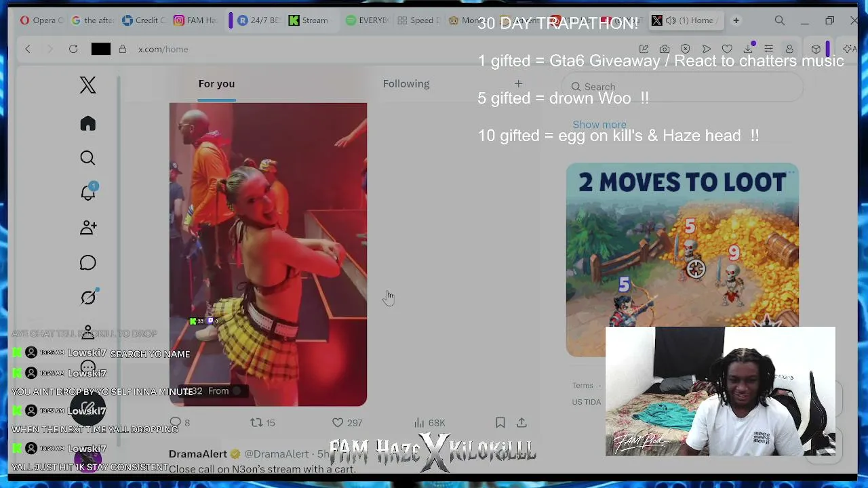
Task: Switch to the Google 'the after' tab
Action: (92, 20)
